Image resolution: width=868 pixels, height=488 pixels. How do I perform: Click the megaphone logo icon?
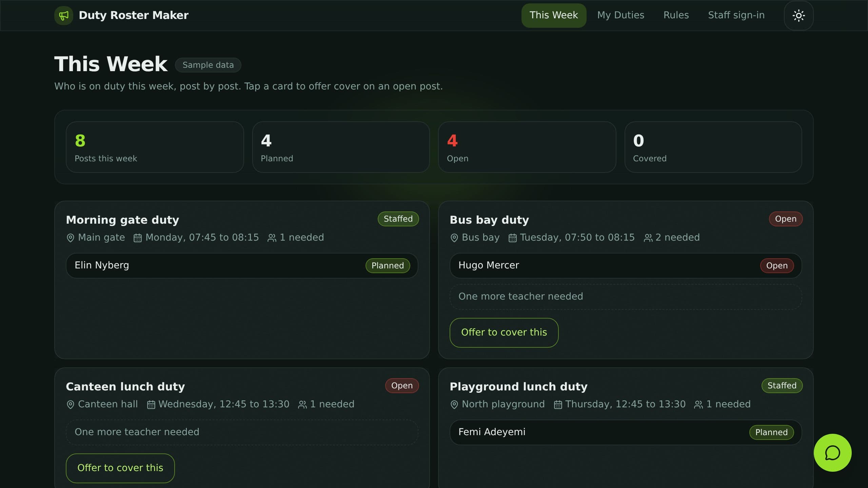[x=64, y=15]
